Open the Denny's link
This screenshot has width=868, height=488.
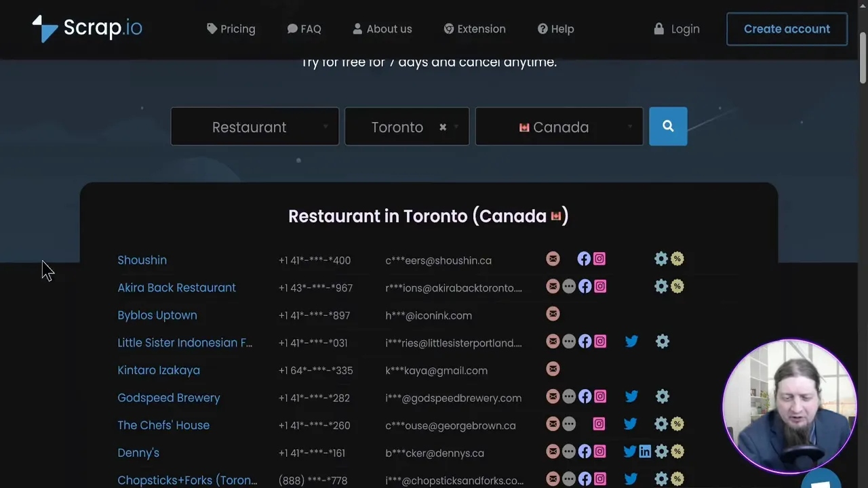[138, 453]
